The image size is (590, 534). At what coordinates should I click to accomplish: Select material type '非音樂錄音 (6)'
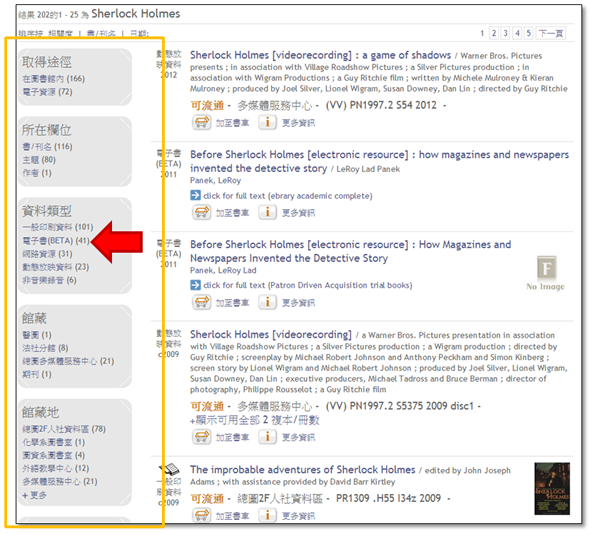point(49,280)
